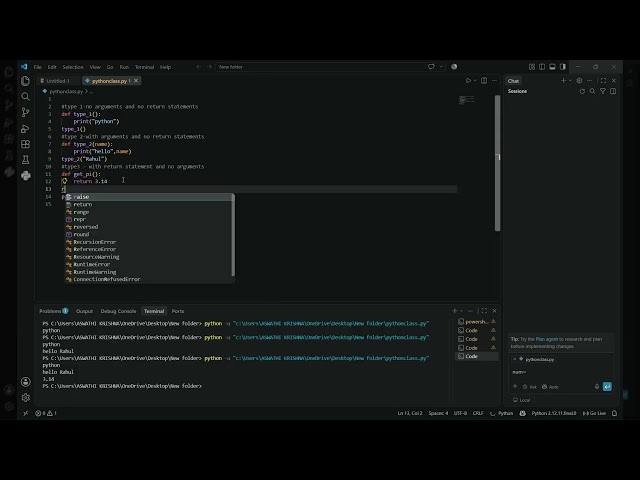Open the Terminal menu in menu bar
The height and width of the screenshot is (480, 640).
[x=144, y=67]
